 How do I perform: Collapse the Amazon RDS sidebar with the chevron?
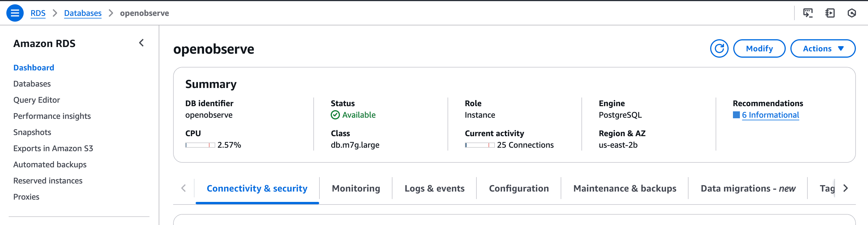[x=141, y=43]
